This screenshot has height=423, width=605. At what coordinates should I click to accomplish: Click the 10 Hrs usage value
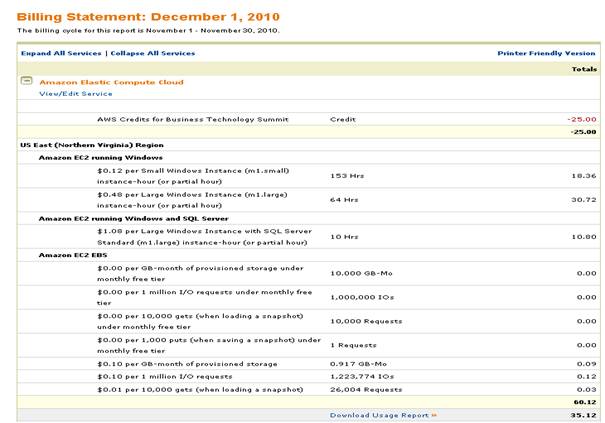344,237
